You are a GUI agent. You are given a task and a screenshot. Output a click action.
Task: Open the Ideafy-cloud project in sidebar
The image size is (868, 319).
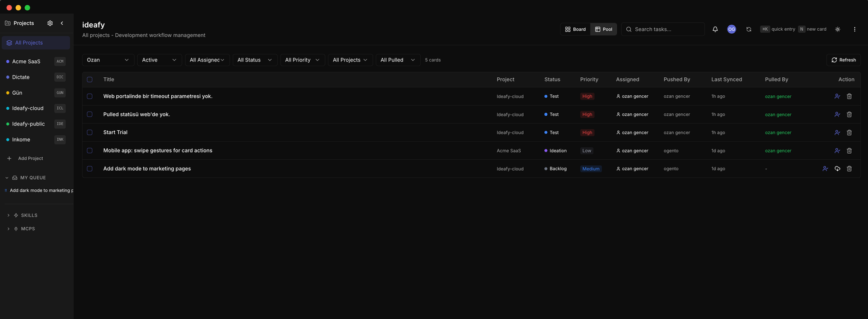[x=28, y=109]
